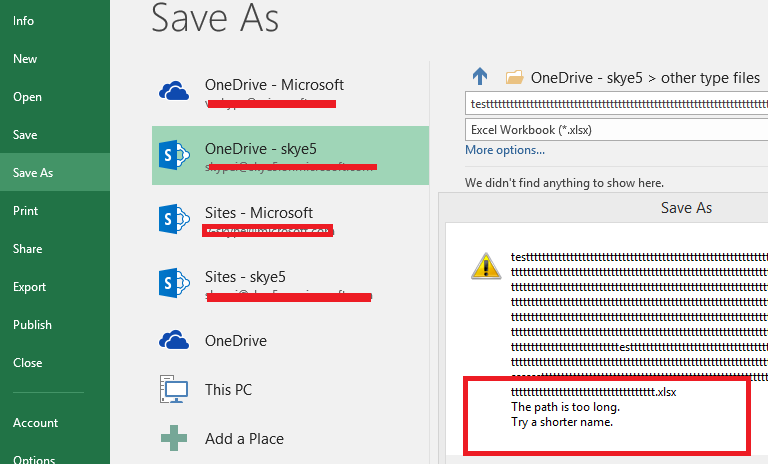
Task: Open the Print page
Action: tap(25, 211)
